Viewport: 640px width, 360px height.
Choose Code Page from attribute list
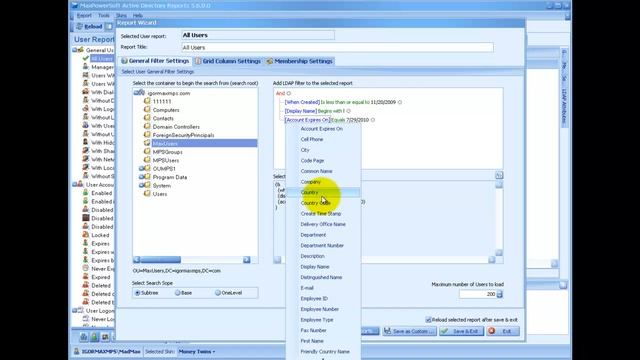(323, 160)
